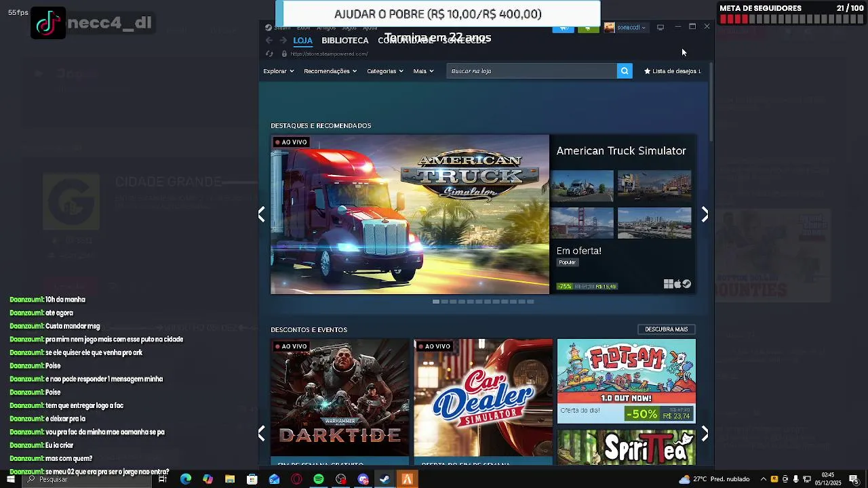Go back with Steam back arrow
868x488 pixels.
tap(269, 41)
